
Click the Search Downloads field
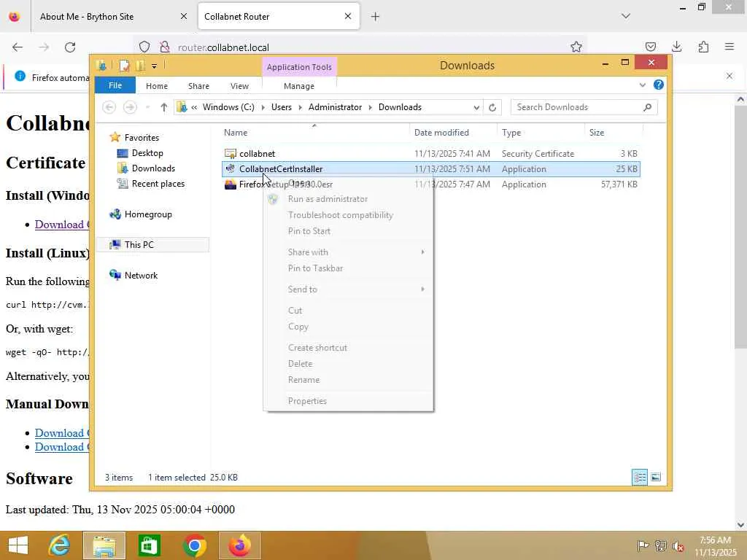tap(584, 107)
